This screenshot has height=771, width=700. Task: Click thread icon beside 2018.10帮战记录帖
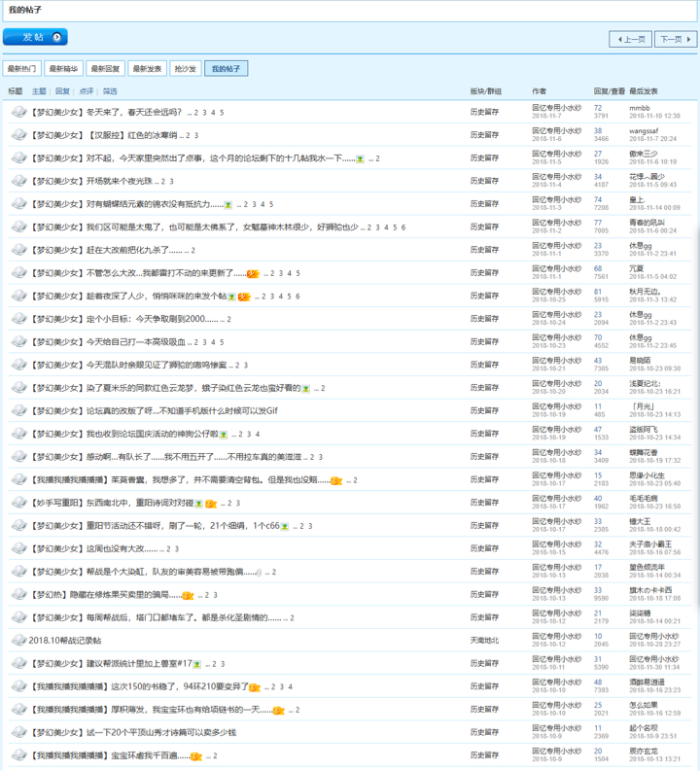pos(18,641)
